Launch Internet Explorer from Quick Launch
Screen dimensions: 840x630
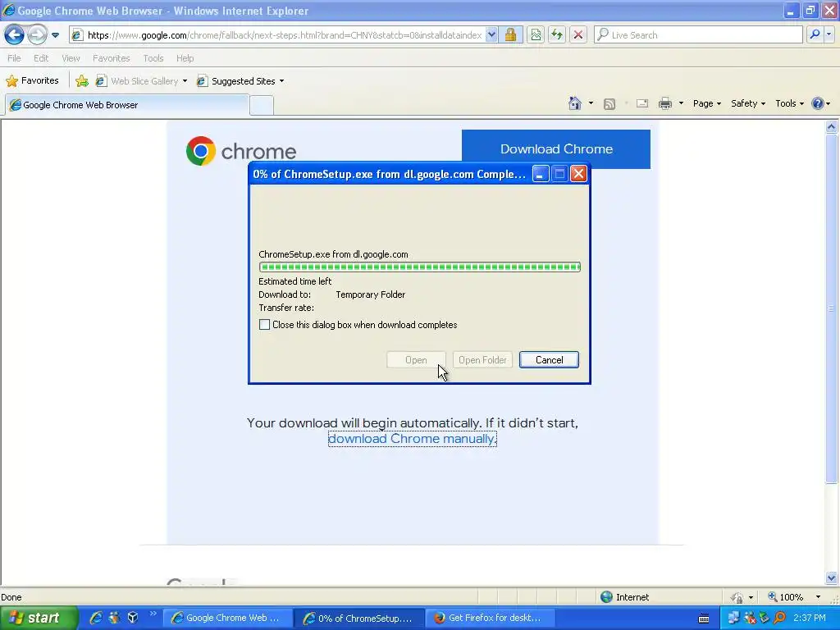(95, 618)
